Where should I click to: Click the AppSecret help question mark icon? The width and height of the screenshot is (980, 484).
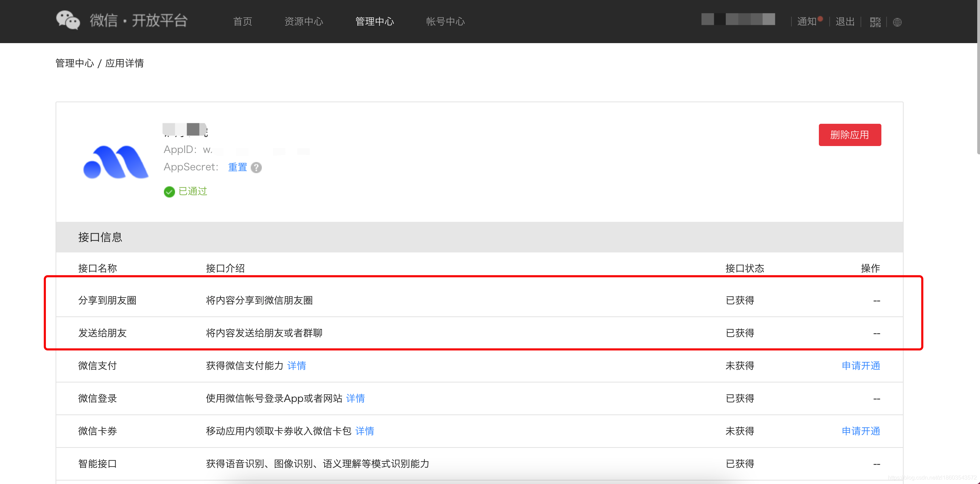pos(256,168)
